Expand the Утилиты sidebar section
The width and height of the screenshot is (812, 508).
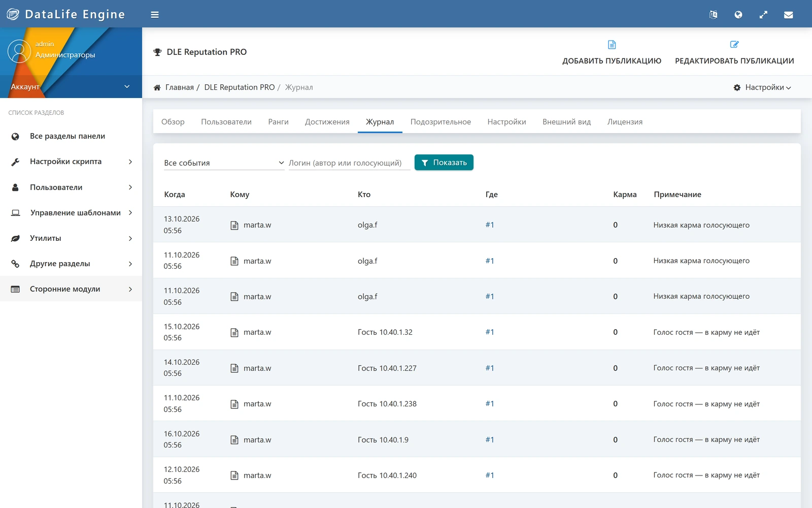71,238
